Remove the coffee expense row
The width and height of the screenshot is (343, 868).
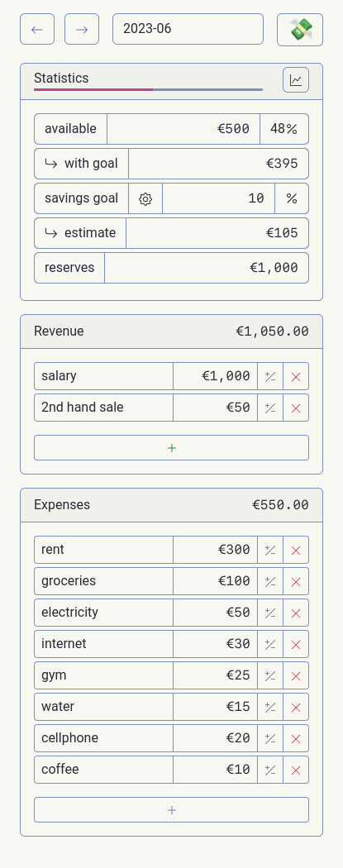pyautogui.click(x=296, y=770)
